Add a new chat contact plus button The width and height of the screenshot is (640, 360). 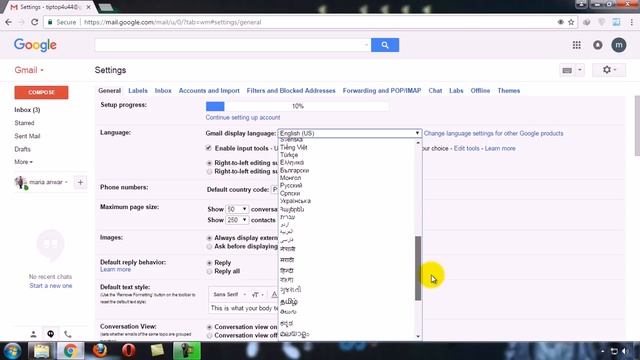[x=80, y=182]
